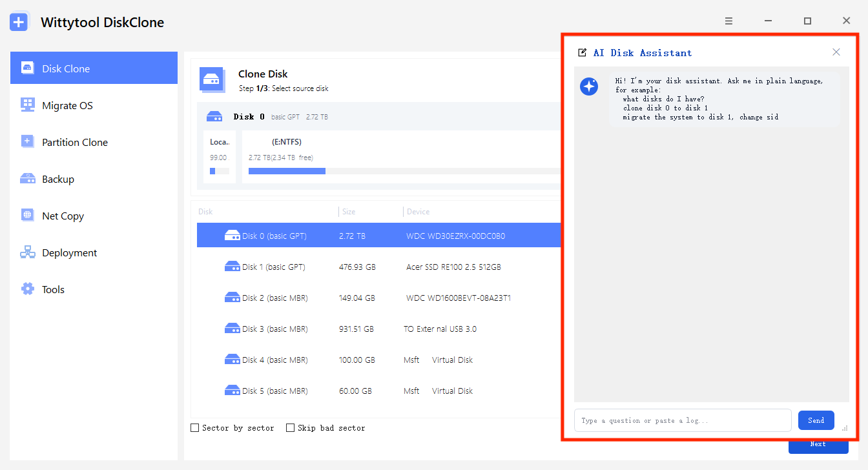Click '476.93 GB' size cell
Screen dimensions: 868x470
(x=357, y=267)
